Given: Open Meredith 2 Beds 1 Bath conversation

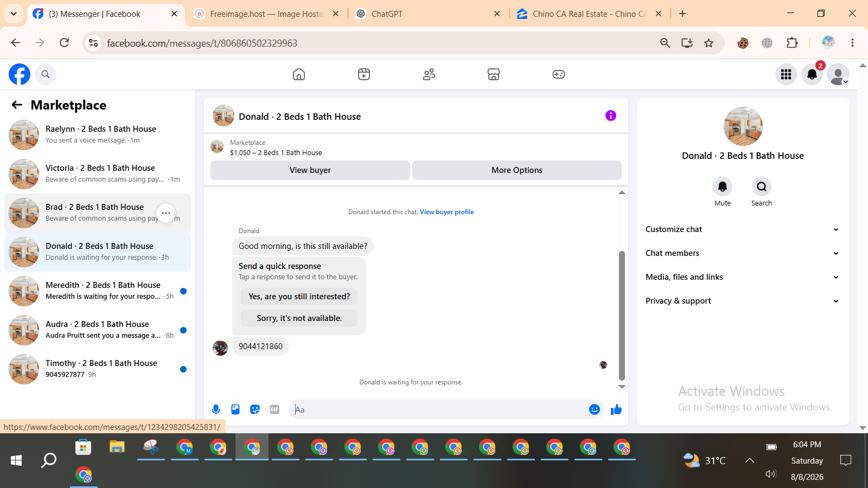Looking at the screenshot, I should [98, 291].
